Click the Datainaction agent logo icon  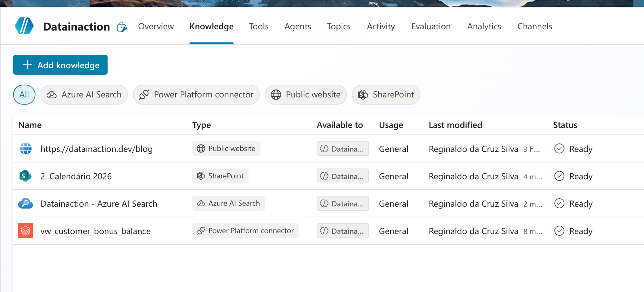pos(24,26)
